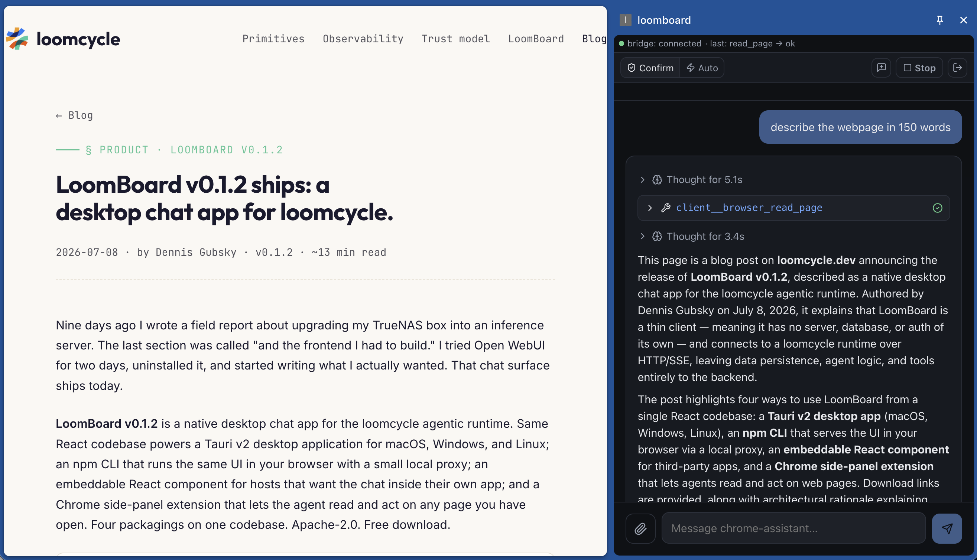Stop the running agent response
This screenshot has height=560, width=977.
click(919, 68)
